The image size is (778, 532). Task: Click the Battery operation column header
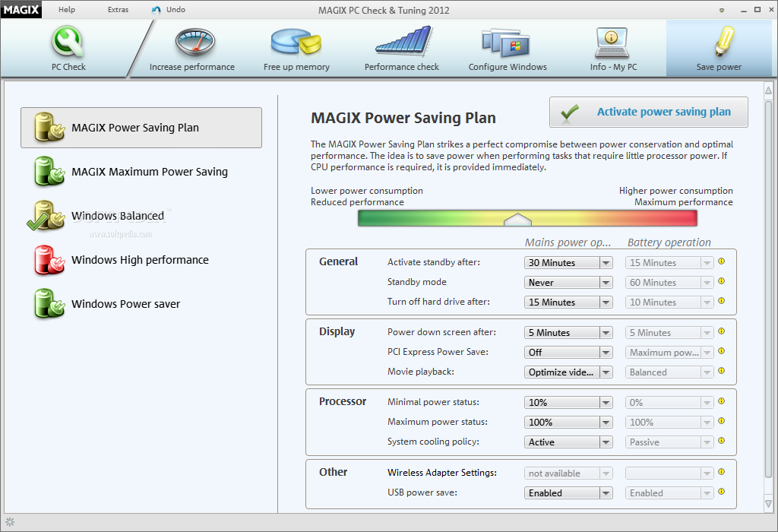[669, 242]
